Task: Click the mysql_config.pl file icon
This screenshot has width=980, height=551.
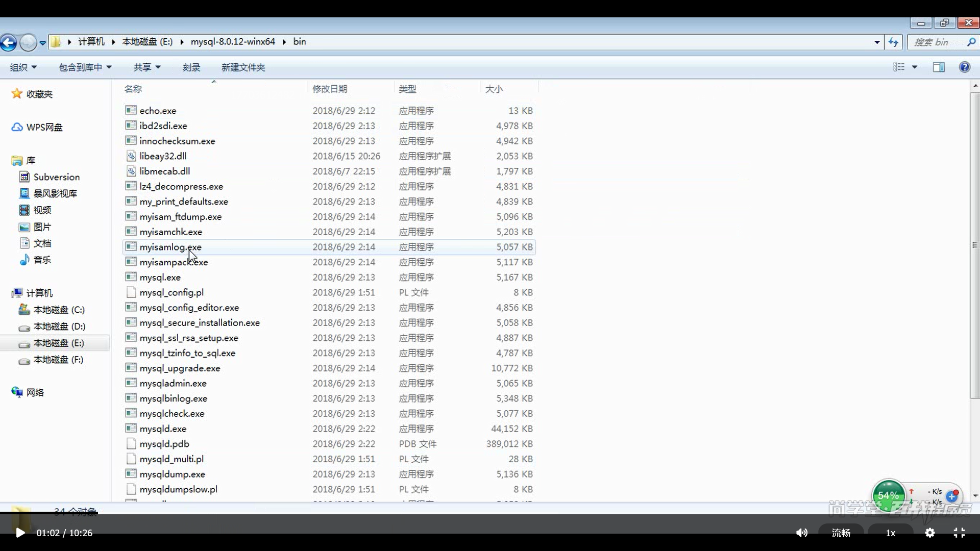Action: click(x=131, y=292)
